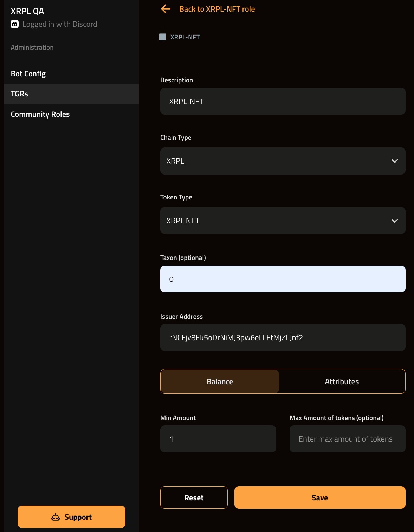Focus the Description text field
414x532 pixels.
[283, 101]
